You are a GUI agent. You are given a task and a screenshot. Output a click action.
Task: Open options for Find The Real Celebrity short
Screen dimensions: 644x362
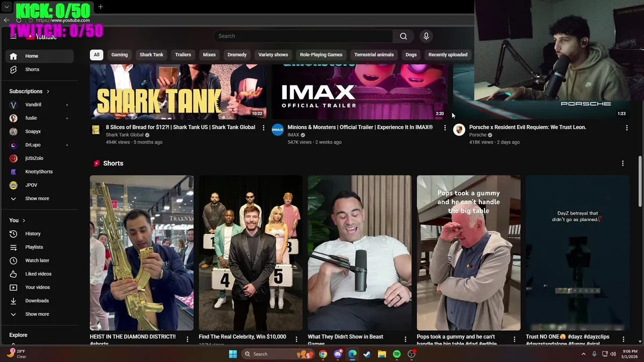pos(296,339)
